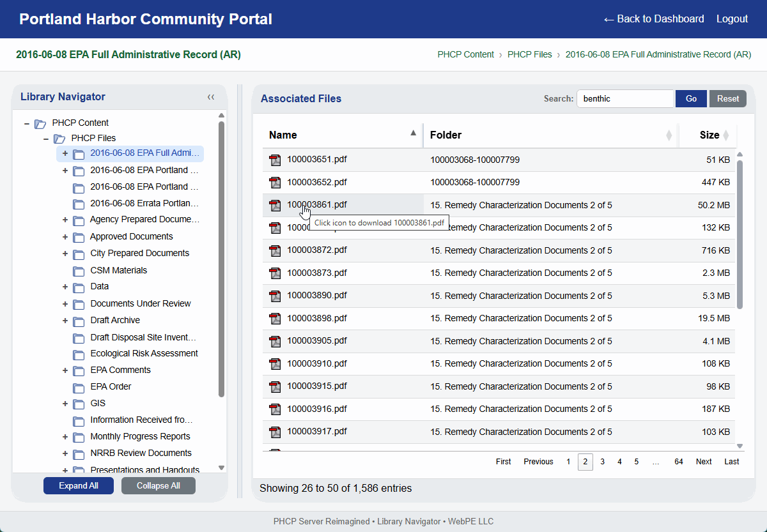
Task: Expand the City Prepared Documents node
Action: 65,254
